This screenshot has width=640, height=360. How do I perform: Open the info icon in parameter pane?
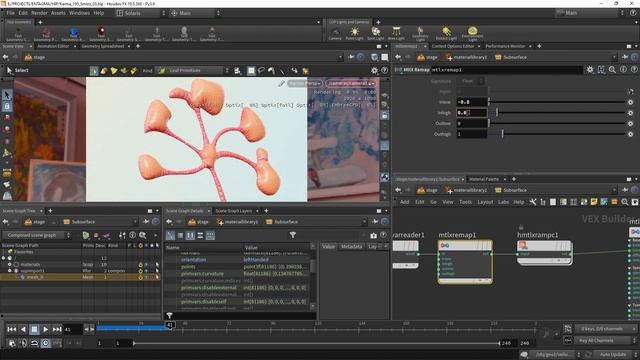coord(623,70)
